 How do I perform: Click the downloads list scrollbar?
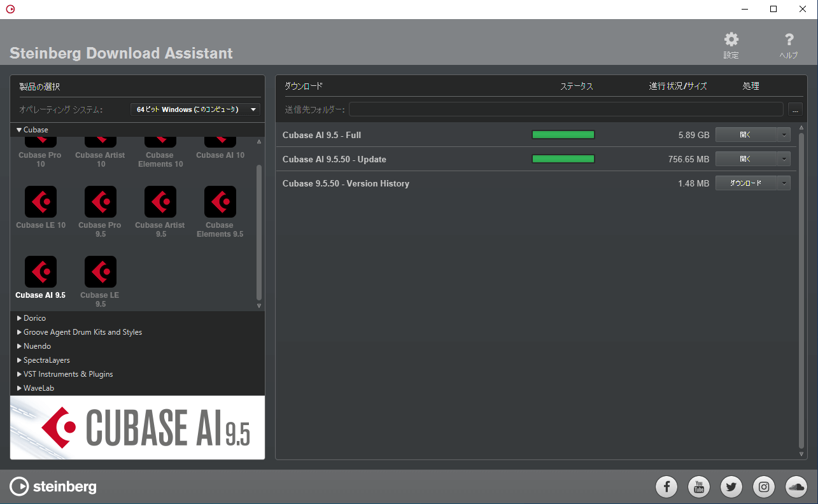801,290
